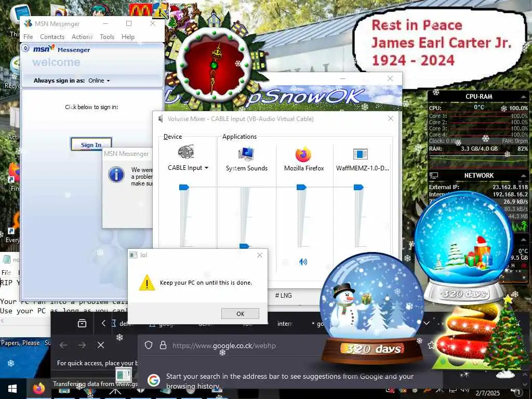Stop page loading with Firefox X button

click(x=100, y=345)
